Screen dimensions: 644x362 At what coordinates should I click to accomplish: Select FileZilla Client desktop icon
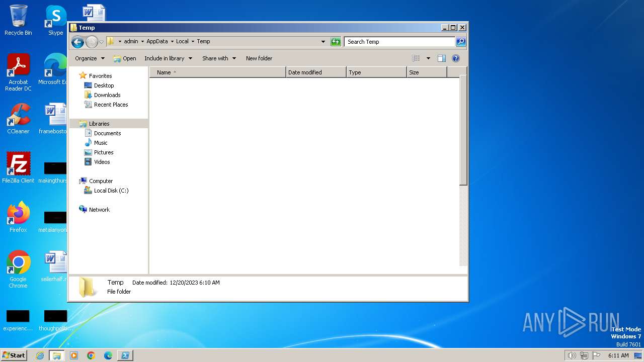tap(18, 168)
